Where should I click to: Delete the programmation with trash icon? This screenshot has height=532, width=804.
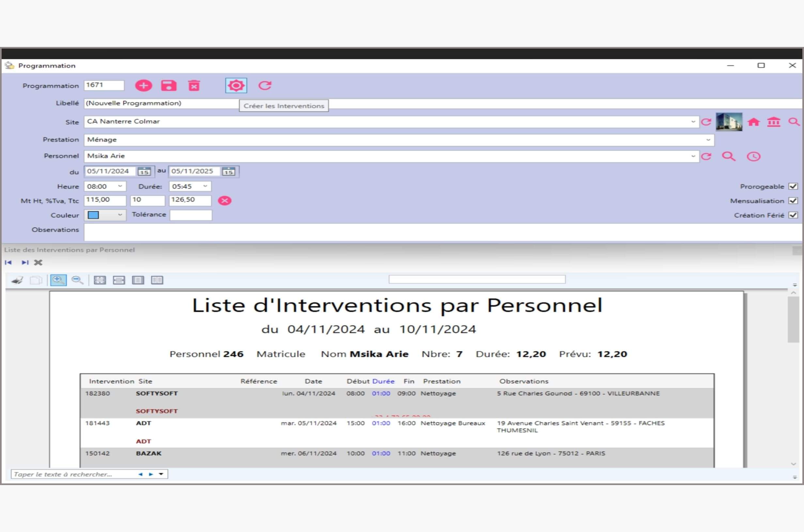coord(194,85)
